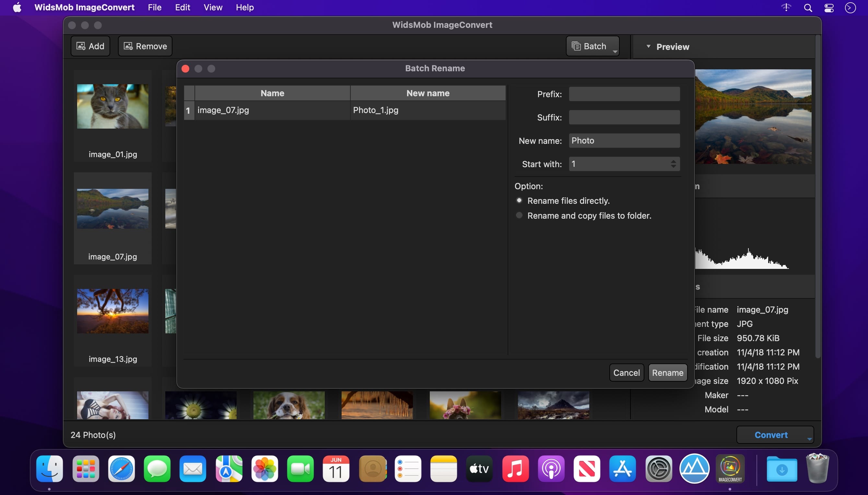Open the Help menu
The width and height of the screenshot is (868, 495).
coord(244,7)
